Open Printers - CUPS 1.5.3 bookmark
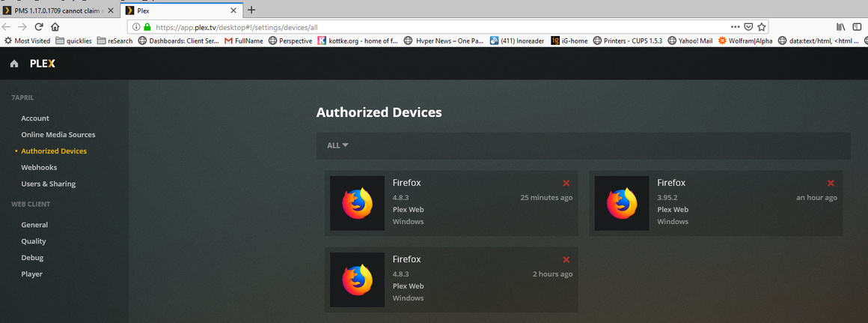The width and height of the screenshot is (868, 323). click(x=628, y=40)
